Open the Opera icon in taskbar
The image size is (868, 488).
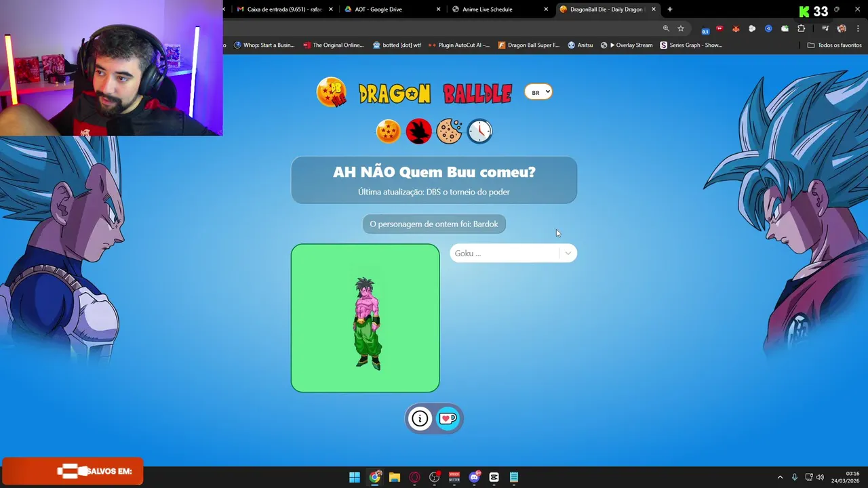pyautogui.click(x=414, y=477)
